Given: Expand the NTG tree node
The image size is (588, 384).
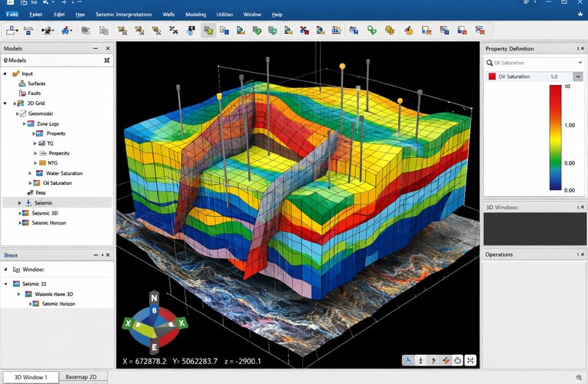Looking at the screenshot, I should [x=35, y=163].
